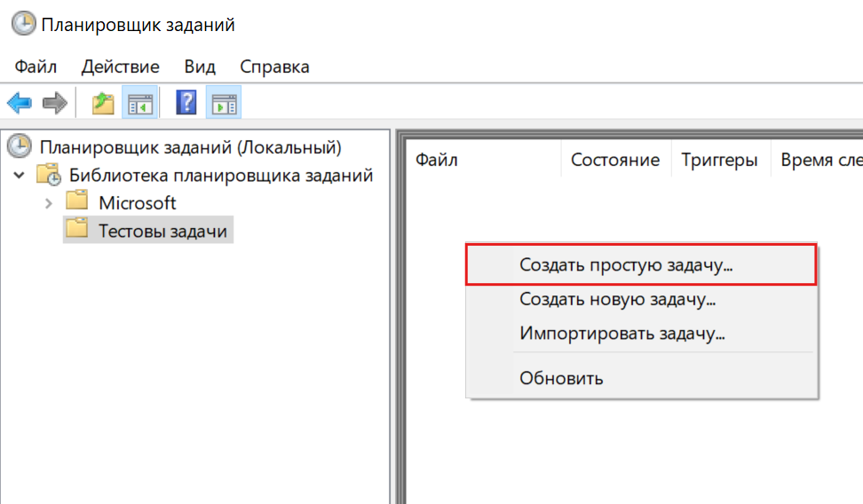Select Планировщик заданий (Локальный) root node
Viewport: 863px width, 504px height.
click(x=190, y=146)
